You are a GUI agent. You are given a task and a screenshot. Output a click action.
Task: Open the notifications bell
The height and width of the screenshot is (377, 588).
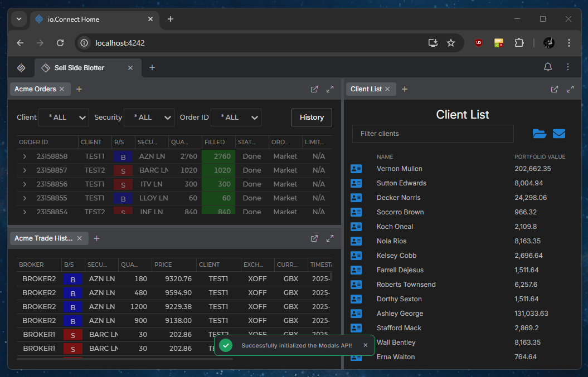[x=547, y=67]
